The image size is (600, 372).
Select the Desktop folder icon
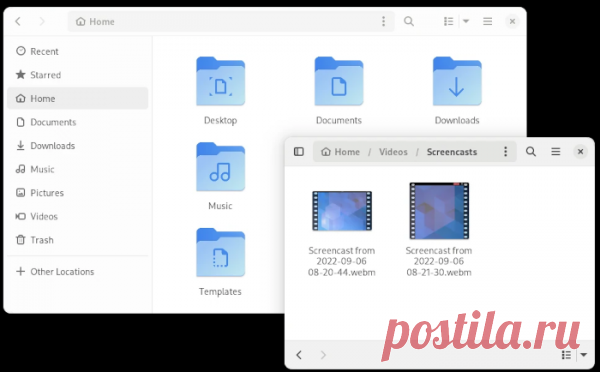click(x=220, y=82)
